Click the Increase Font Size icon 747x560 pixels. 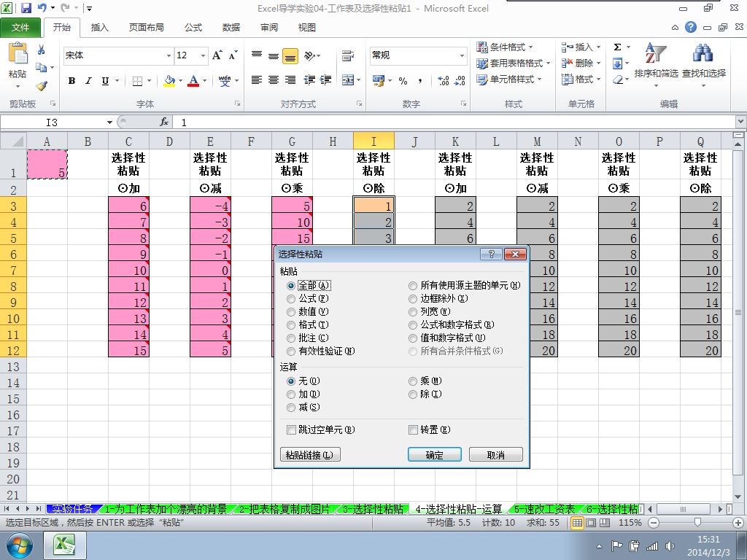click(x=217, y=55)
